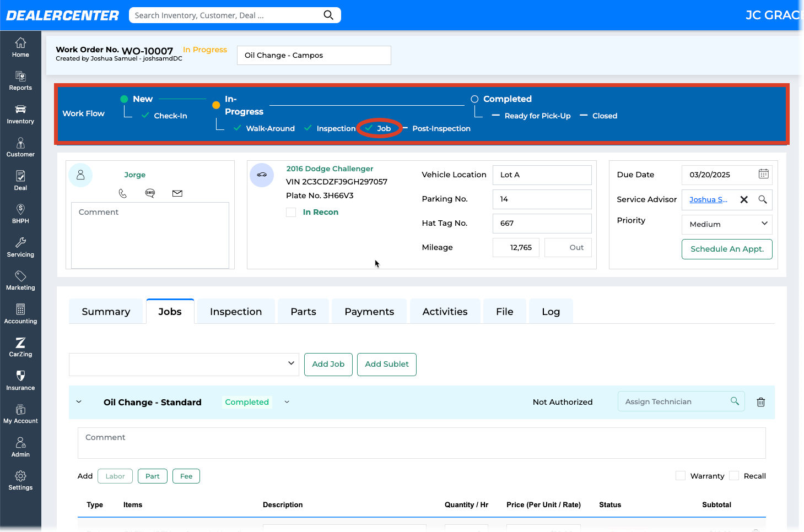Click Schedule An Appt. button
This screenshot has width=804, height=532.
pyautogui.click(x=727, y=249)
